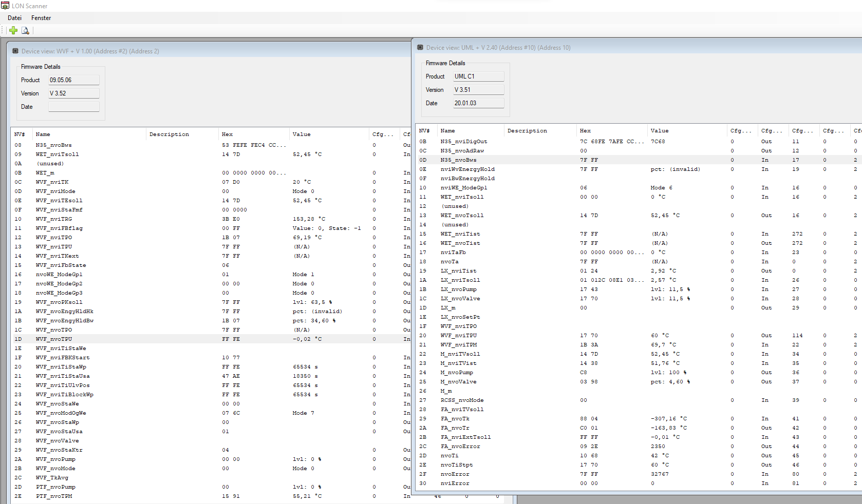Click Value column header in UML window
The image size is (862, 504).
(x=688, y=131)
